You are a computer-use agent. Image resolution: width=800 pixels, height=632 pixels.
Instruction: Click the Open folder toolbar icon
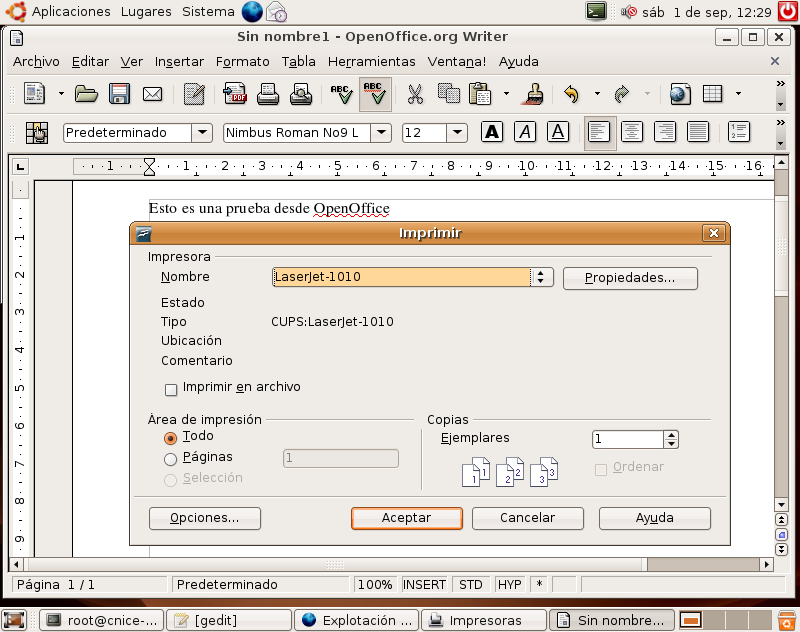(x=87, y=95)
